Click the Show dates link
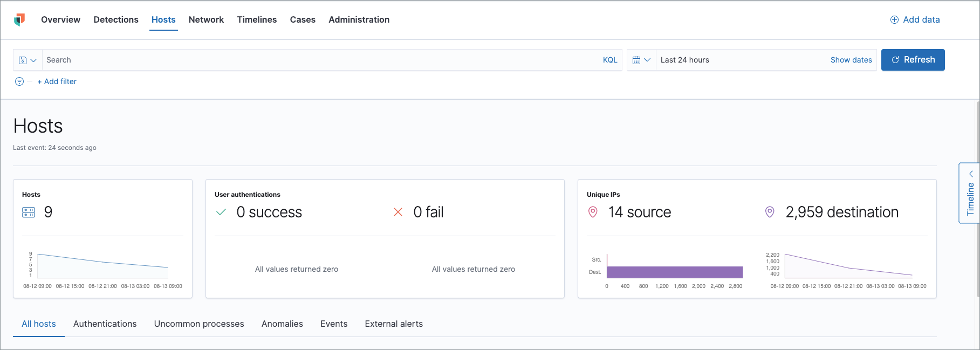980x350 pixels. click(851, 60)
